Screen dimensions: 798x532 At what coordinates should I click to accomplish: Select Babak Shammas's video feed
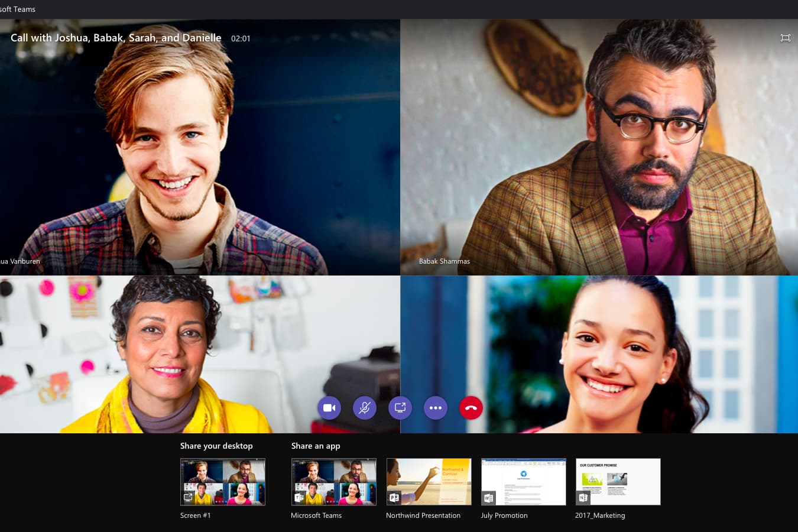(x=599, y=147)
